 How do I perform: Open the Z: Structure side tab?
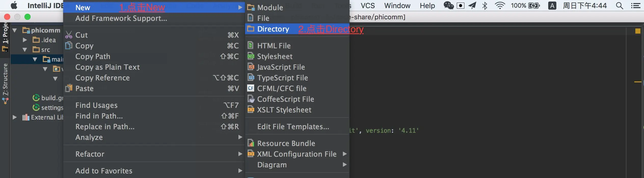(x=5, y=79)
